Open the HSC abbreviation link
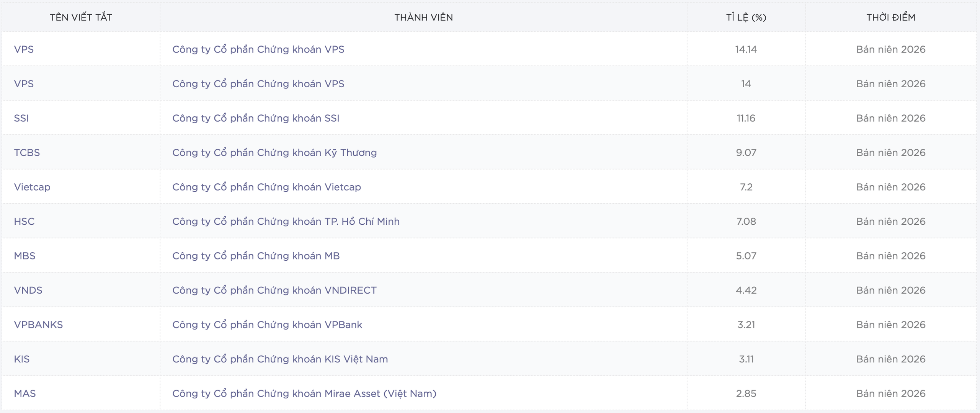This screenshot has height=413, width=980. 24,221
